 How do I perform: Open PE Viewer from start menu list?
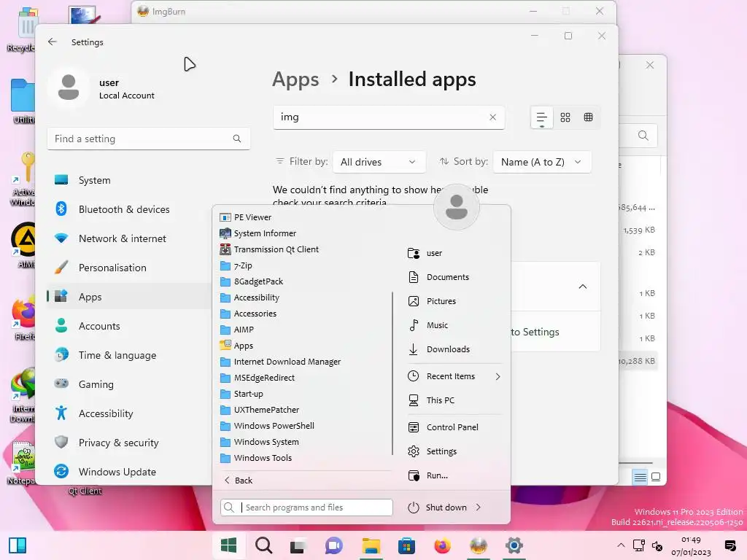(246, 217)
